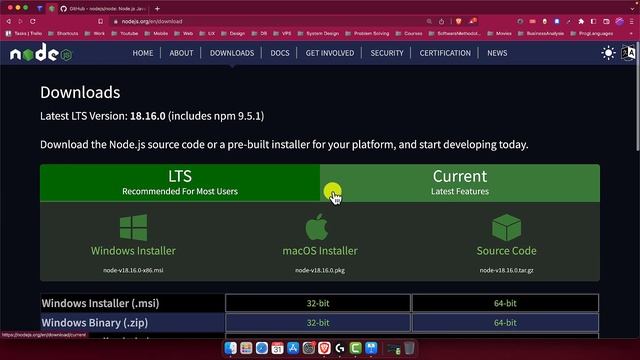Open the Prog.Languages bookmarks folder
The width and height of the screenshot is (640, 360).
tap(592, 33)
